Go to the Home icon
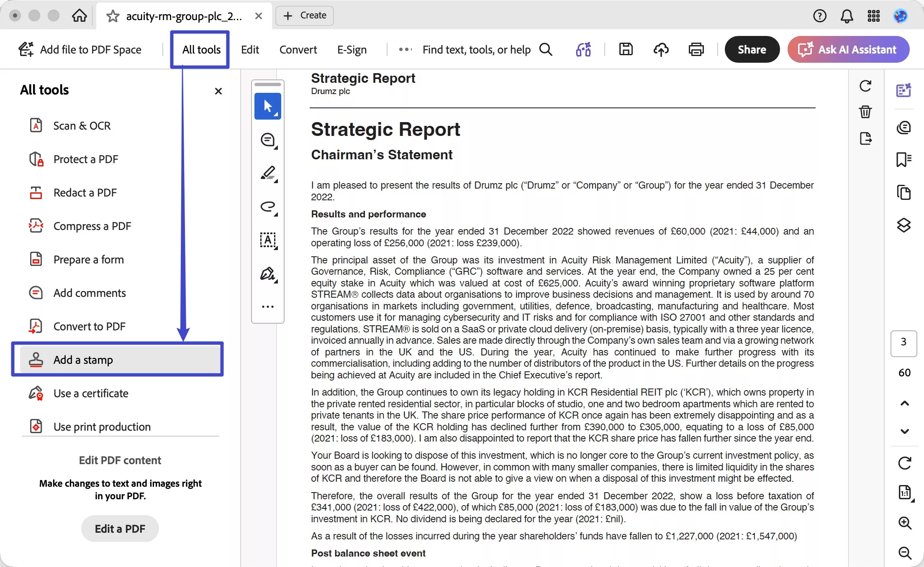This screenshot has height=567, width=924. (79, 16)
